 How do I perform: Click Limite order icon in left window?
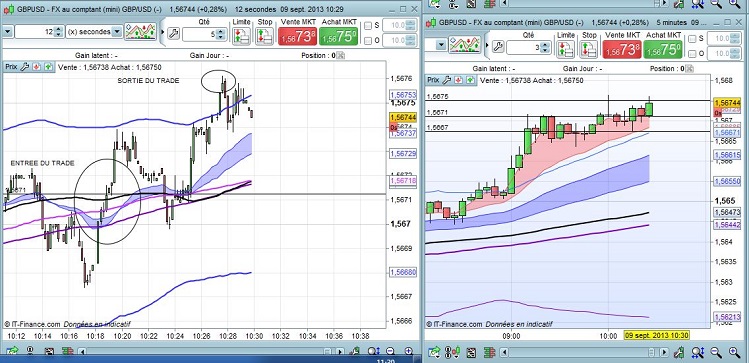point(241,36)
